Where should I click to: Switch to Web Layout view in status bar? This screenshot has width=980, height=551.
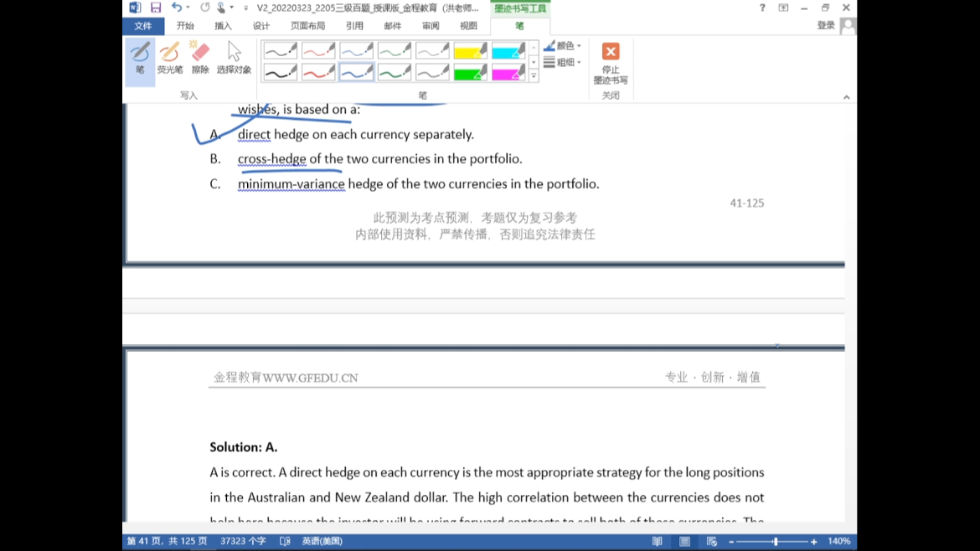[711, 542]
